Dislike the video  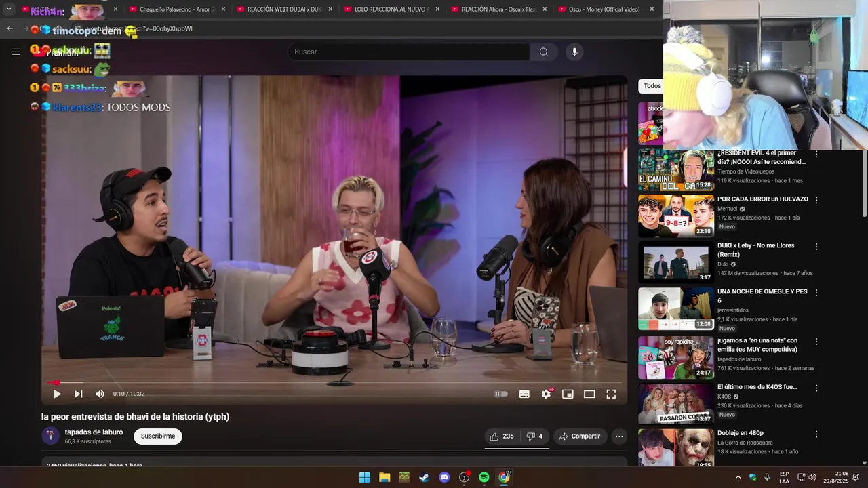point(535,436)
